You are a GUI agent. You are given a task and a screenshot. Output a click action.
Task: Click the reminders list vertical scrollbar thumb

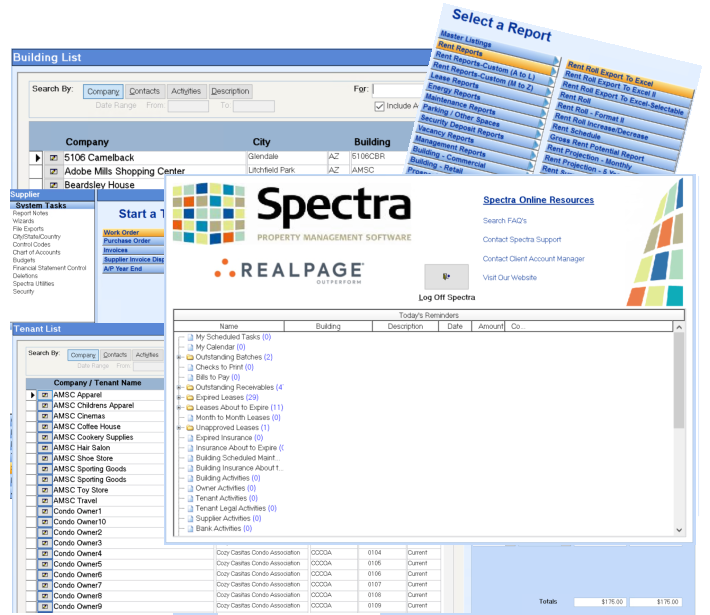click(679, 380)
